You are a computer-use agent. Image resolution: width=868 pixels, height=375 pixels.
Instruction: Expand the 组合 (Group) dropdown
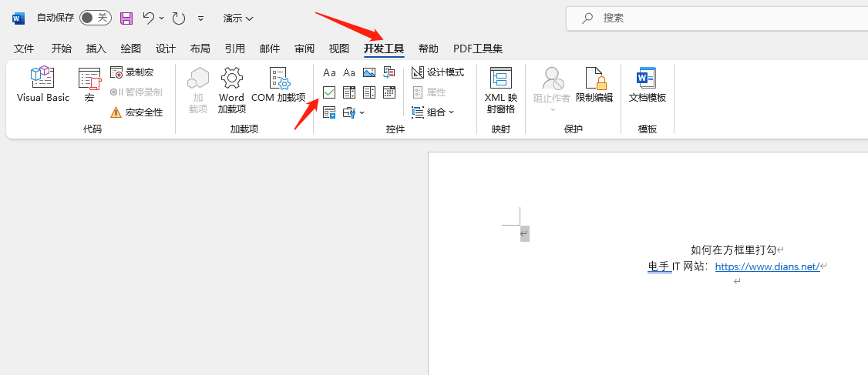pos(434,112)
